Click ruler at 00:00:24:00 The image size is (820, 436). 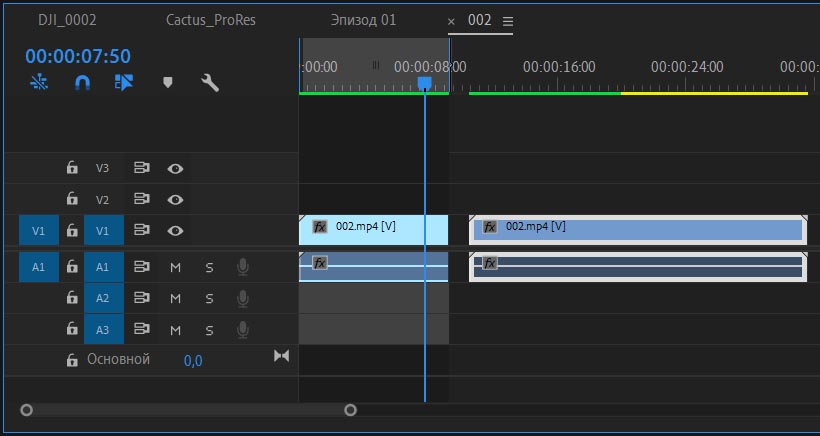click(x=687, y=67)
